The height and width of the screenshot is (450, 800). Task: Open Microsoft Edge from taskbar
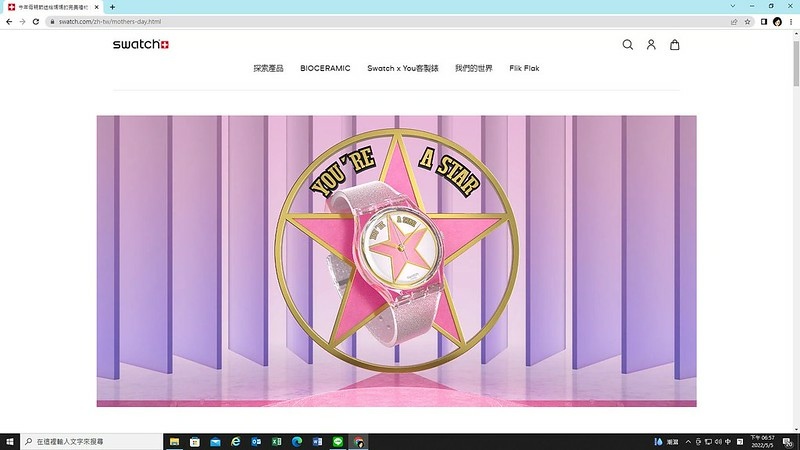[297, 441]
